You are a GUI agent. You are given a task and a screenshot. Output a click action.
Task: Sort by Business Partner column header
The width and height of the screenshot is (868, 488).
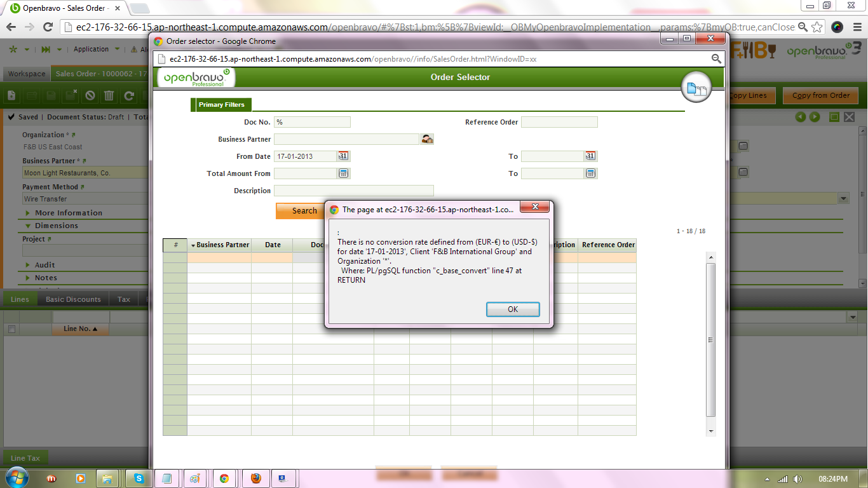[x=219, y=245]
